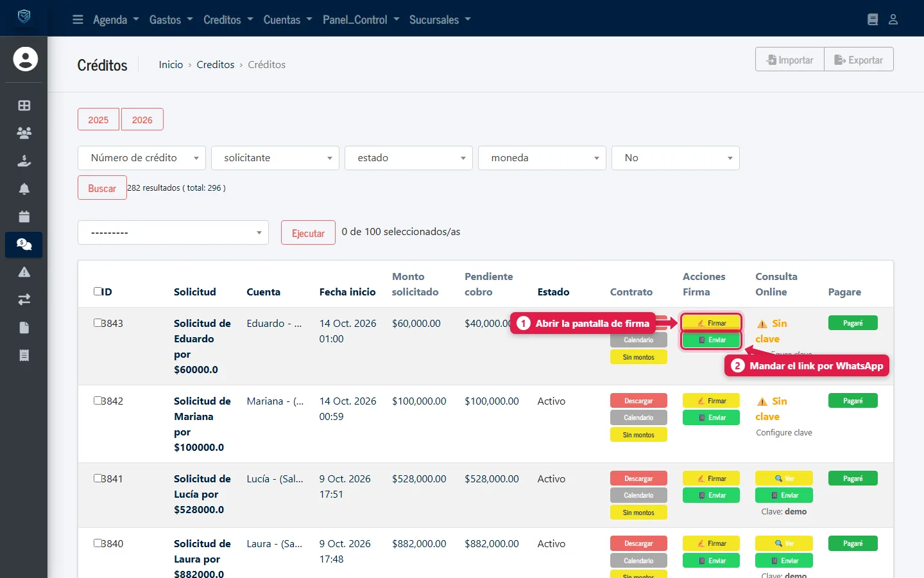This screenshot has height=578, width=924.
Task: Open the Cuentas menu
Action: click(x=287, y=20)
